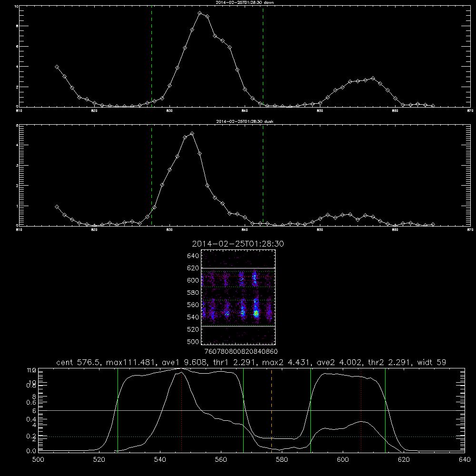Screen dimensions: 476x476
Task: Click the green solid boundary line near 614
Action: [385, 410]
